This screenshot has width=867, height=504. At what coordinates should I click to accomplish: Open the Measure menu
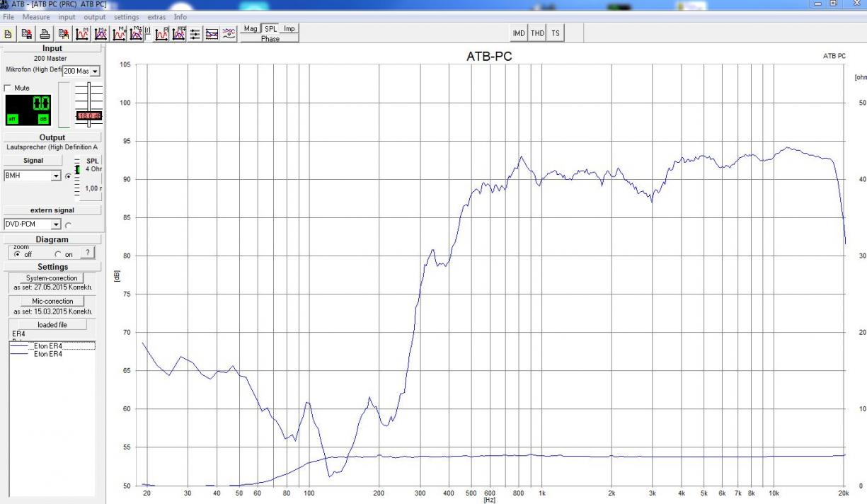coord(36,16)
